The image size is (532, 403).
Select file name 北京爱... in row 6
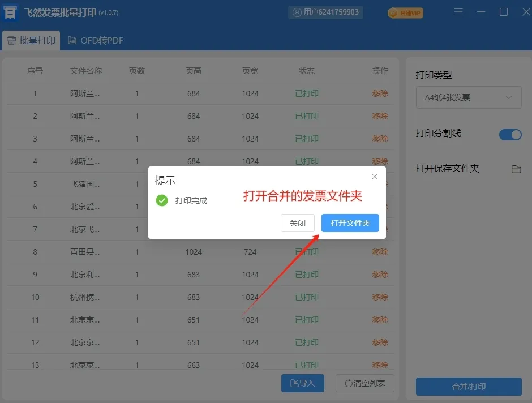(x=85, y=207)
